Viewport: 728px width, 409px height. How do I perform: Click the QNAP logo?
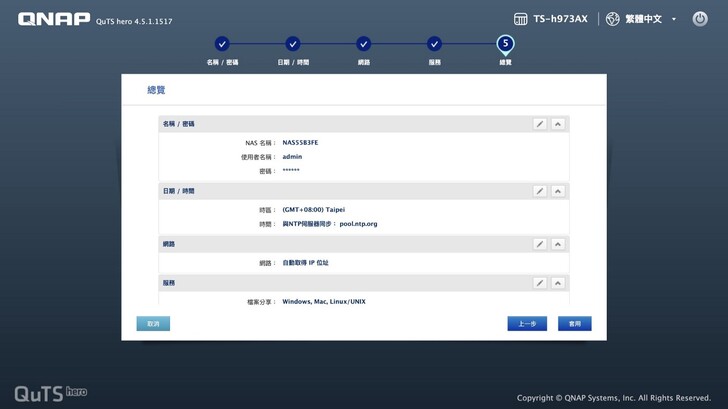54,19
